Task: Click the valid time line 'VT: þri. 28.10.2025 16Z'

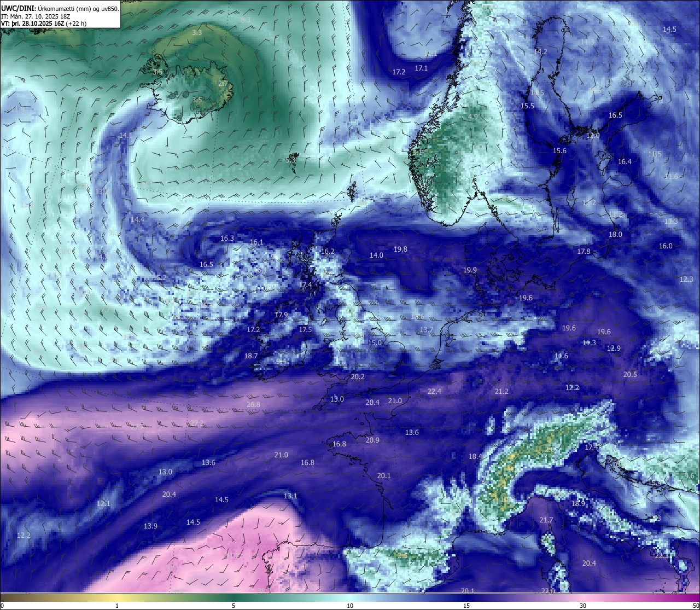Action: [x=33, y=24]
